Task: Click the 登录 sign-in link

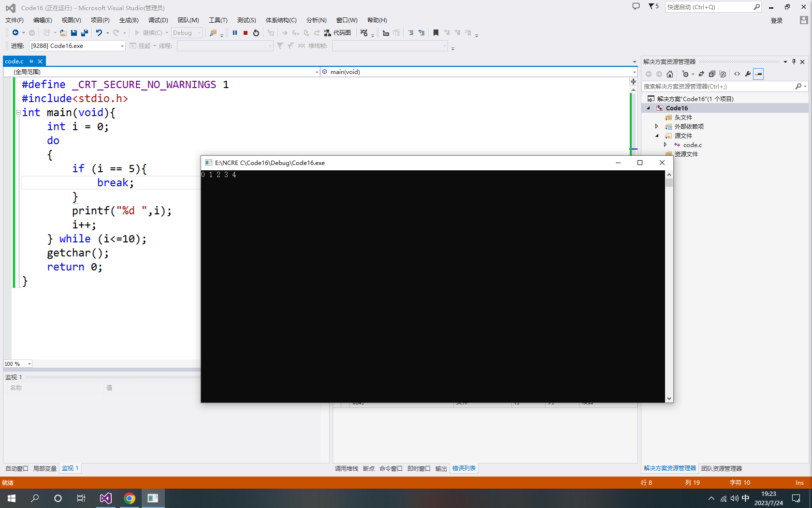Action: coord(777,20)
